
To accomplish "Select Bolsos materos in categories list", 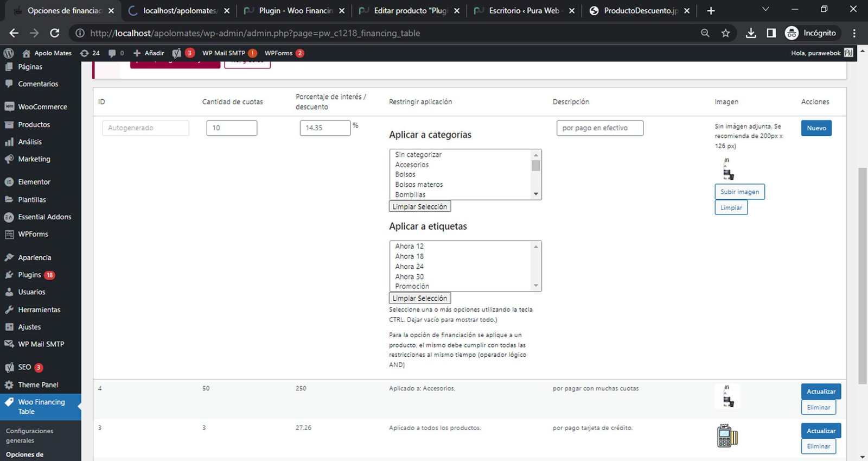I will 419,185.
